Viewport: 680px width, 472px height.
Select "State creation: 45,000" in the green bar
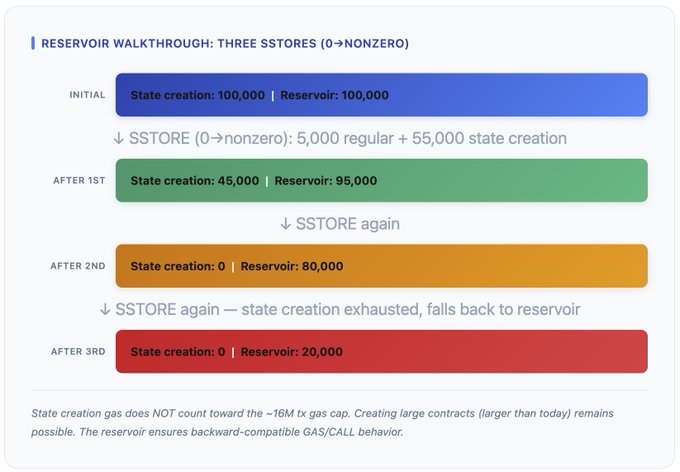(x=194, y=181)
